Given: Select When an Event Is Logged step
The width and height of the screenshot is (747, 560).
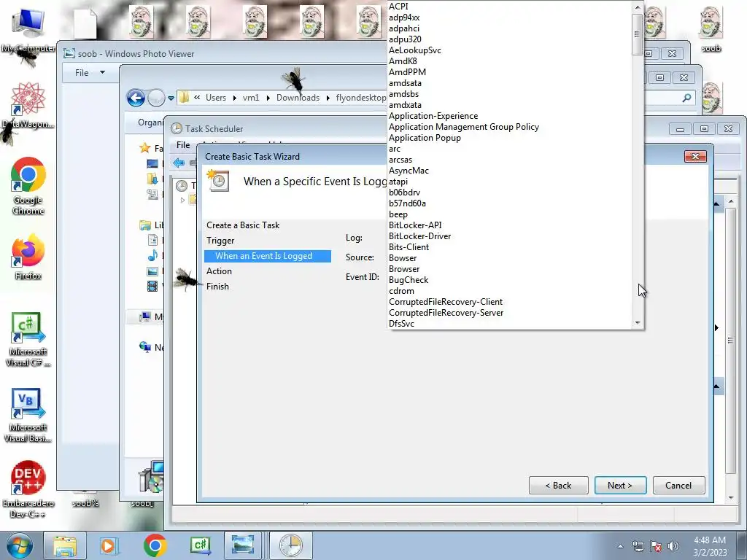Looking at the screenshot, I should pos(268,256).
